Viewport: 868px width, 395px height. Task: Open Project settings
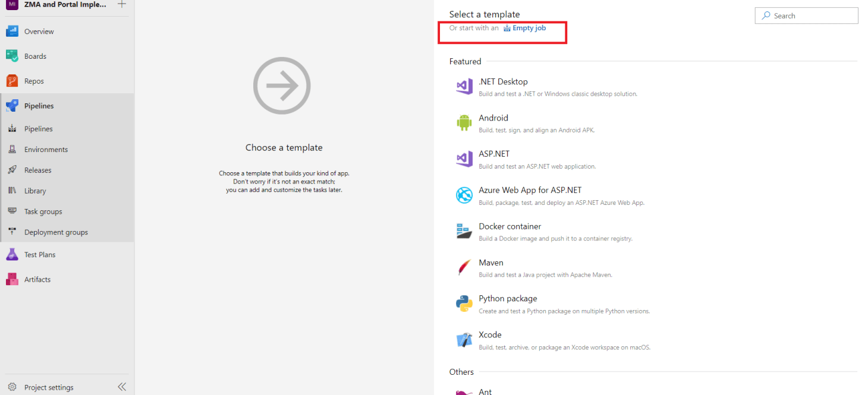(48, 387)
